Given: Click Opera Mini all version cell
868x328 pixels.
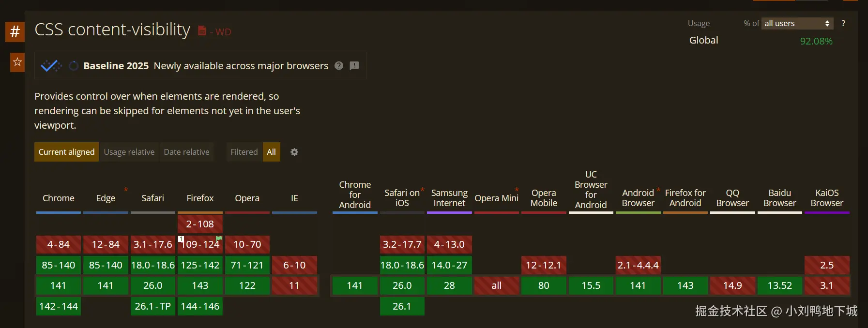Looking at the screenshot, I should pos(497,285).
